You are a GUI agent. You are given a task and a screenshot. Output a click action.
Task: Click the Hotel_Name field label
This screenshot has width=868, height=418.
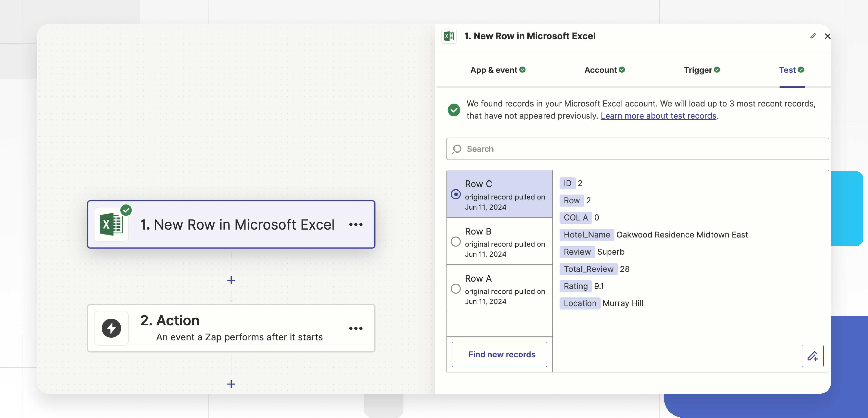pyautogui.click(x=587, y=235)
